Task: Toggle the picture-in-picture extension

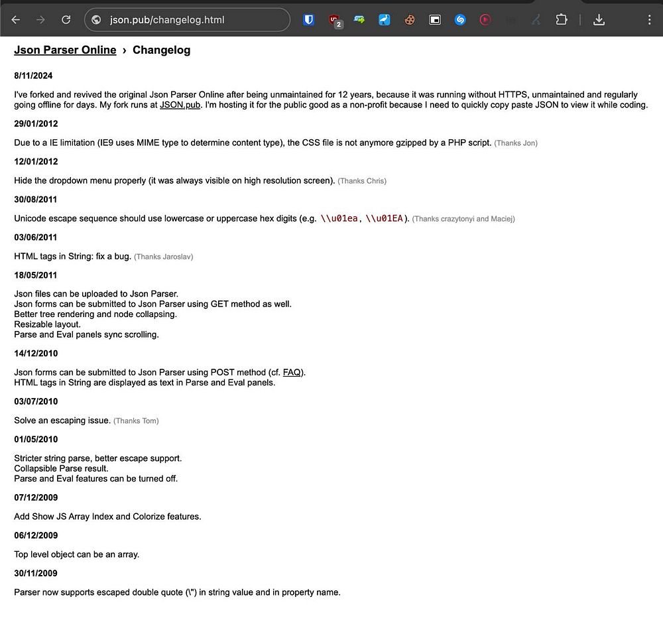Action: [x=435, y=20]
